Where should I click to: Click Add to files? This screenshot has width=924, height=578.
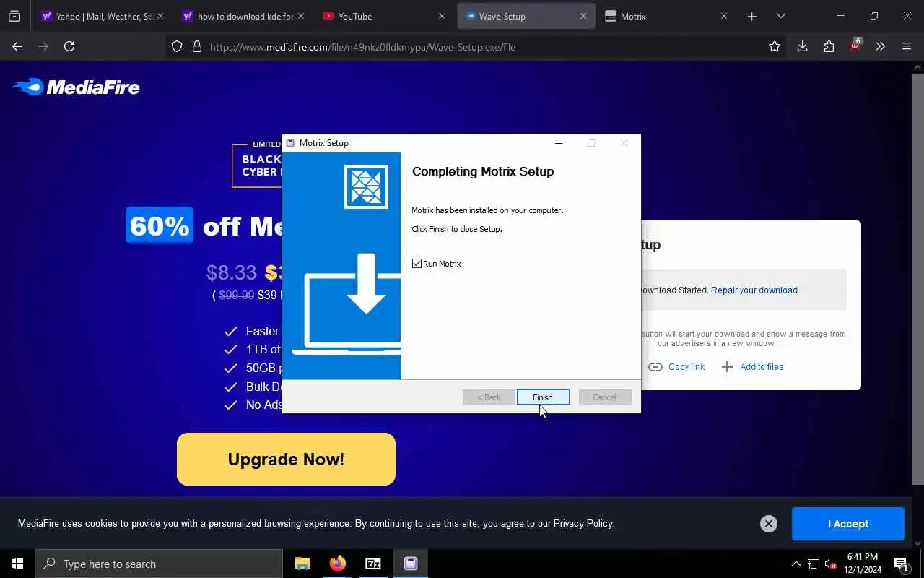point(752,367)
